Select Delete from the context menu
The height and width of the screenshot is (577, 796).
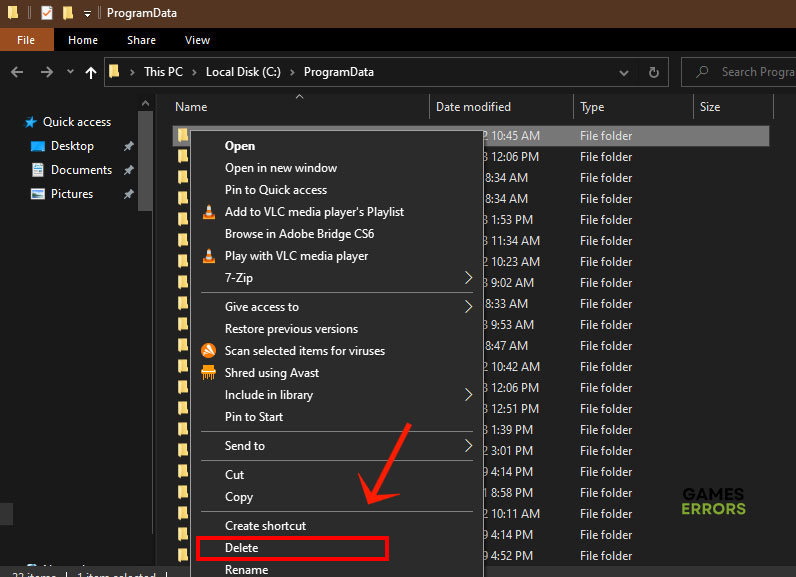tap(242, 548)
